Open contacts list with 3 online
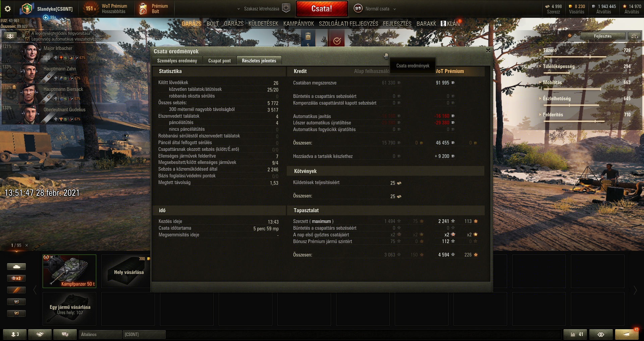 15,334
